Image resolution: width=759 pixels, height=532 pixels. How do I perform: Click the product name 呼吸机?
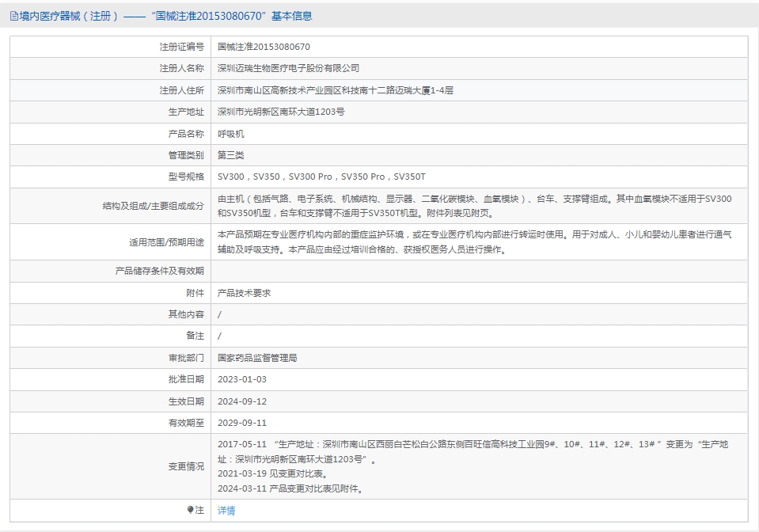[x=231, y=134]
